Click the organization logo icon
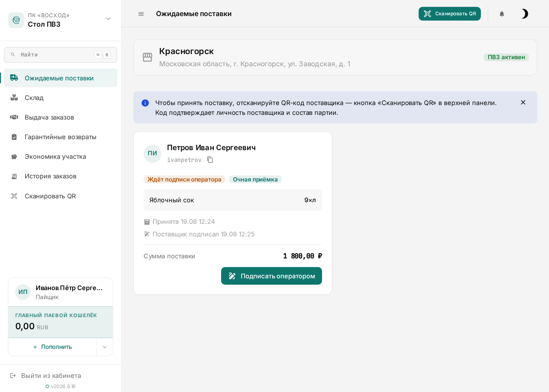Viewport: 549px width, 392px height. 16,20
